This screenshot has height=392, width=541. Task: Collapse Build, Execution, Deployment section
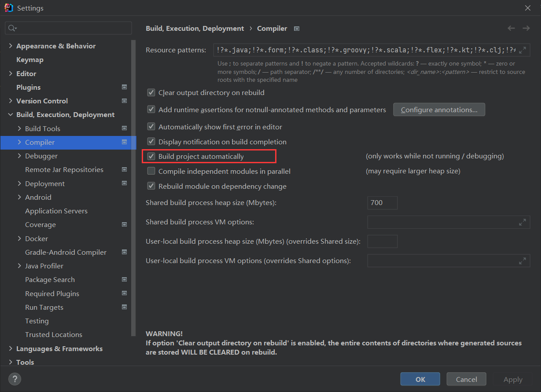[x=11, y=115]
